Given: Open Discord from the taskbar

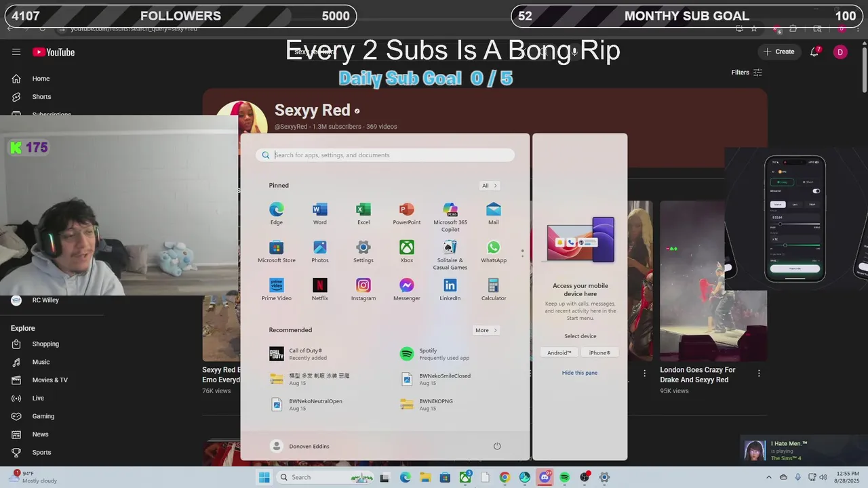Looking at the screenshot, I should (545, 477).
